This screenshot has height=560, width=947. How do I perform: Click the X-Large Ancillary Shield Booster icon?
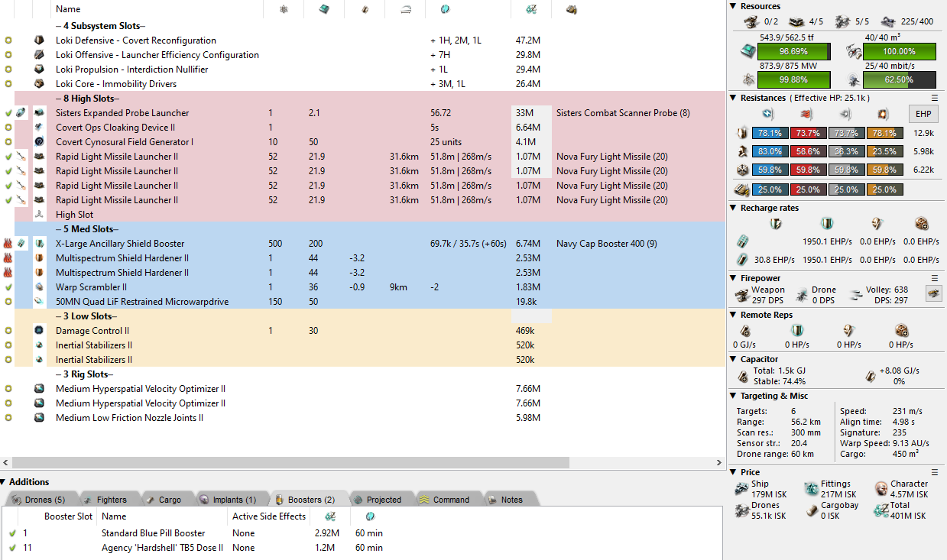[39, 244]
